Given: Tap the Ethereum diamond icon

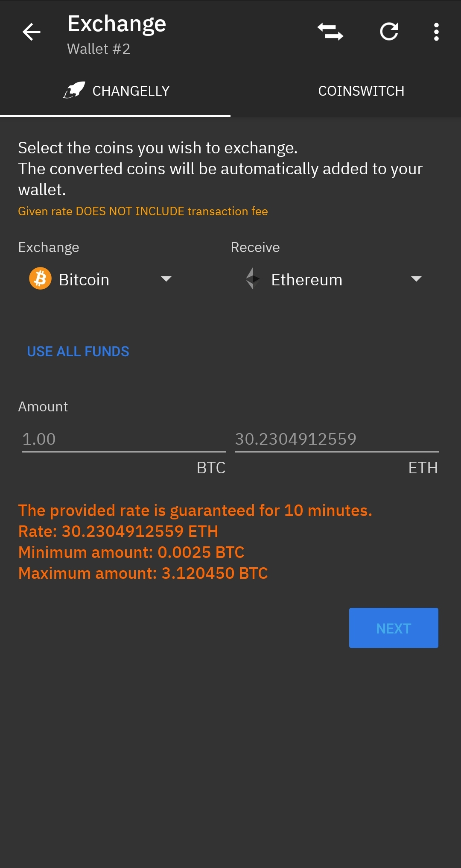Looking at the screenshot, I should tap(253, 279).
